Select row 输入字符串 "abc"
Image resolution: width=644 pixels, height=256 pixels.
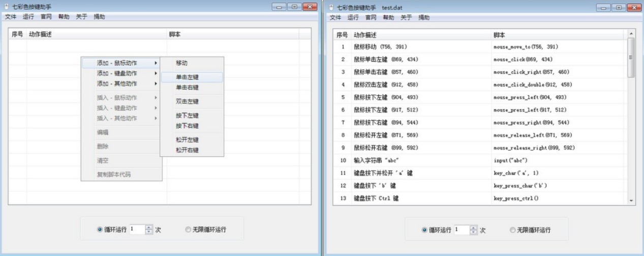480,160
